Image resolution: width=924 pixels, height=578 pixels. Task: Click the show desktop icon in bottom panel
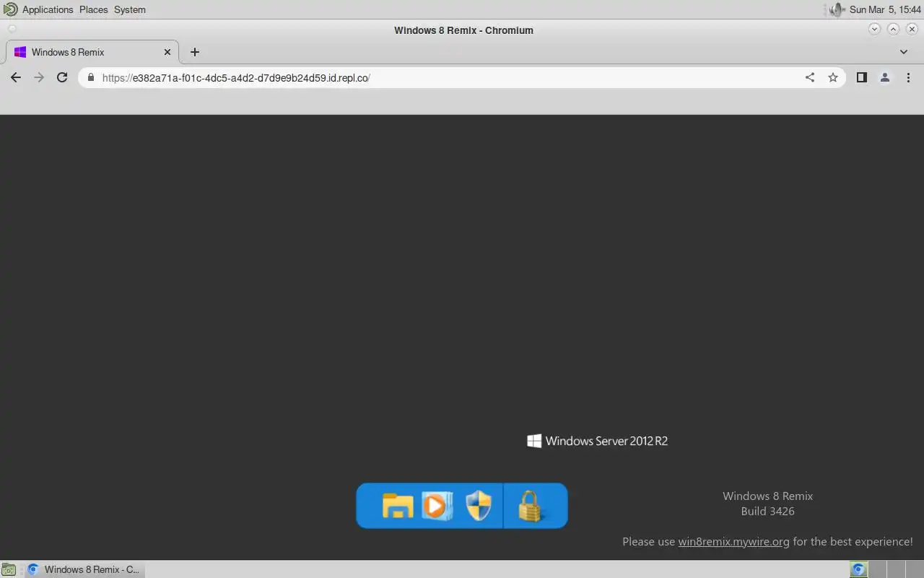[x=8, y=569]
